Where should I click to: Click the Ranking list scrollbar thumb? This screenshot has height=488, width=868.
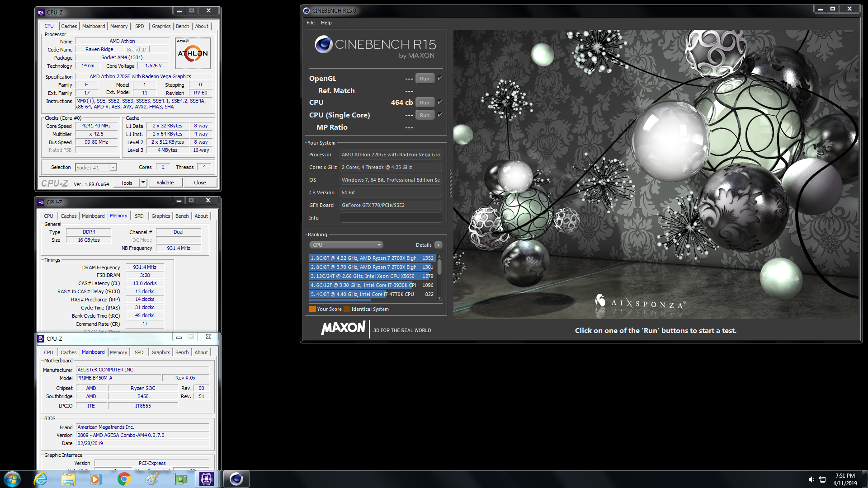pos(439,267)
